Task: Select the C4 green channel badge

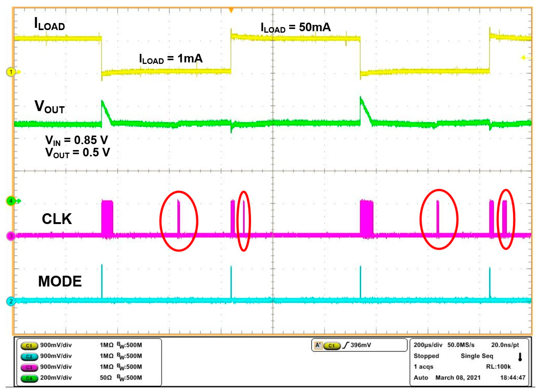Action: point(29,378)
